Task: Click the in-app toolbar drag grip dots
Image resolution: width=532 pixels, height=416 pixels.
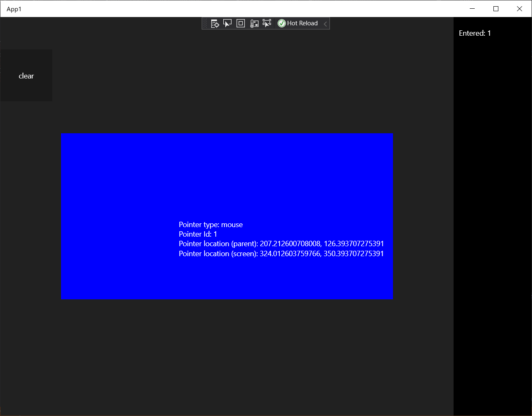Action: [205, 23]
